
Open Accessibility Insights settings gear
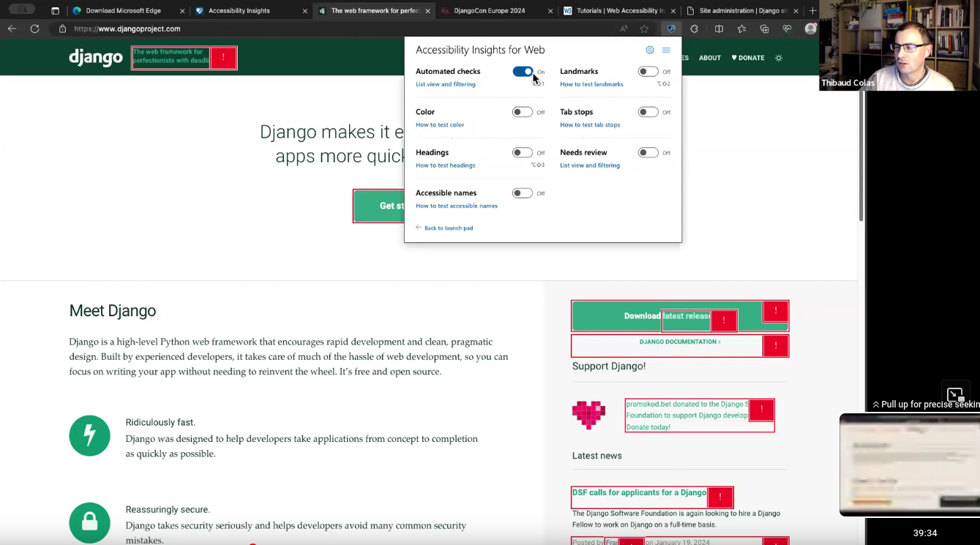tap(649, 50)
